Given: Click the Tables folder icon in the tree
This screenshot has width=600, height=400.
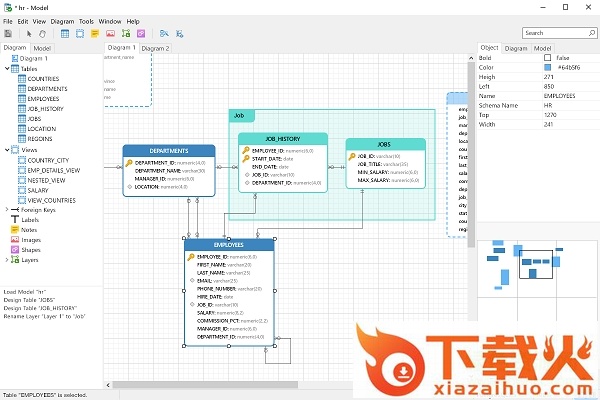Looking at the screenshot, I should click(x=15, y=69).
